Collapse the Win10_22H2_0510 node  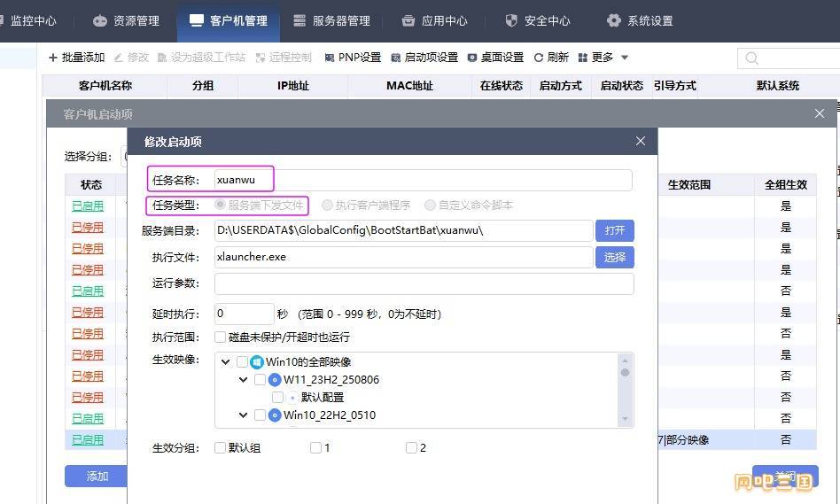click(243, 415)
